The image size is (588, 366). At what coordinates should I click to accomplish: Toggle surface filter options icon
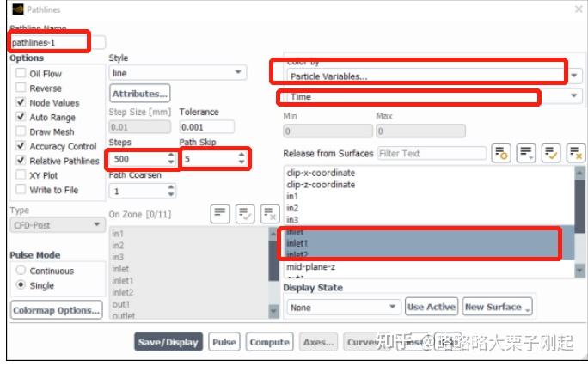[x=501, y=153]
